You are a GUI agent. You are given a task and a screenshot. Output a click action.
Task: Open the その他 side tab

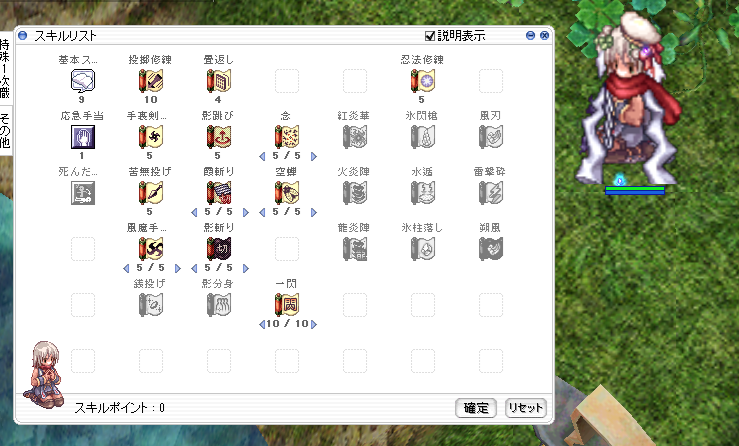[x=5, y=131]
